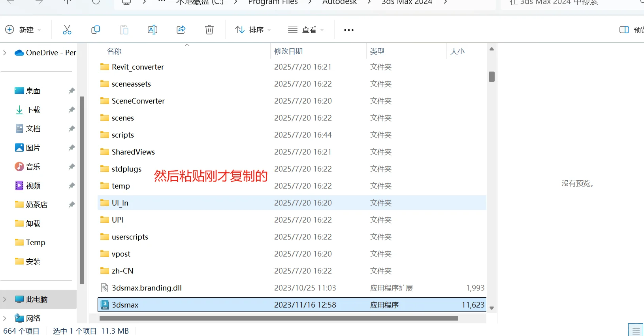Click the vertical scrollbar thumb in file list
Screen dimensions: 644x336
pos(491,76)
